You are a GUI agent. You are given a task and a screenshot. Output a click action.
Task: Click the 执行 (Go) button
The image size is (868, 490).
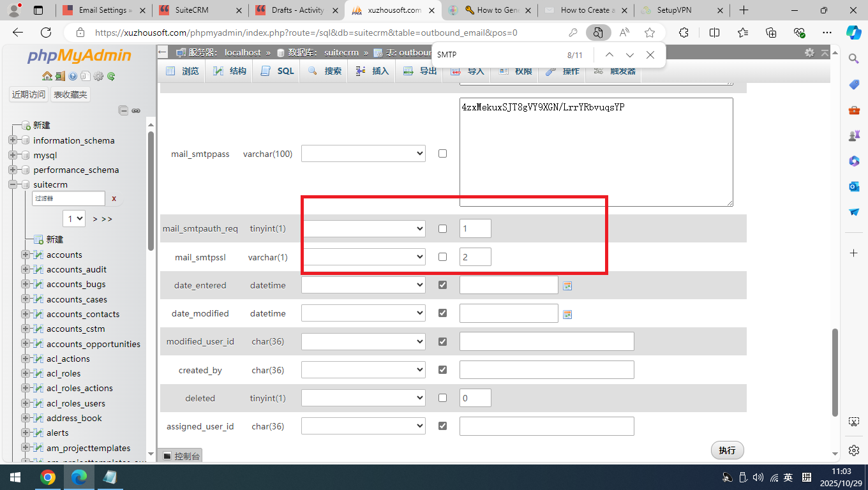click(727, 450)
